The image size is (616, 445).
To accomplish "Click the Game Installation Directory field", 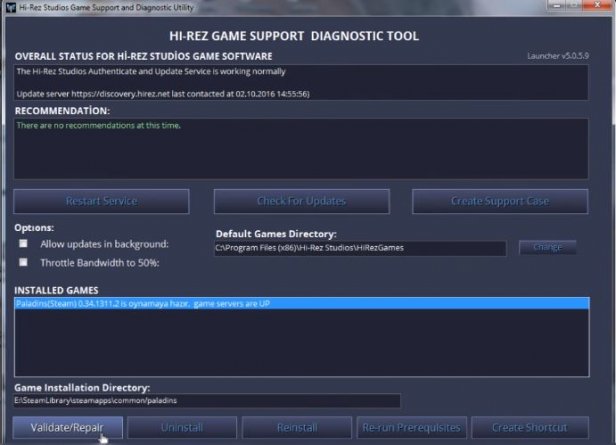I will [207, 401].
